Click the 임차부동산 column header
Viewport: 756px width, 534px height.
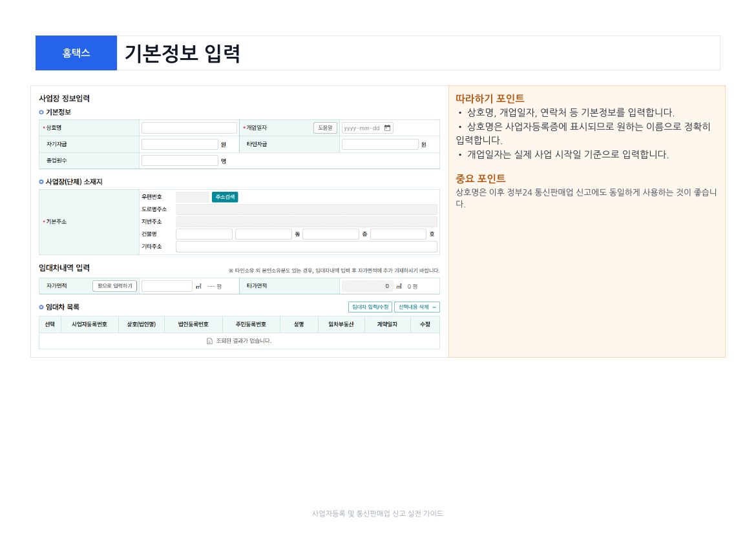click(x=341, y=324)
